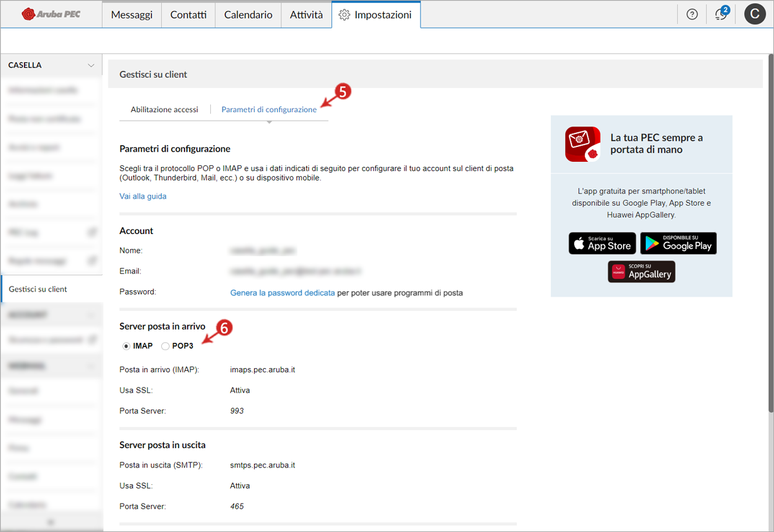This screenshot has height=532, width=774.
Task: Switch to the Contatti tab
Action: 188,15
